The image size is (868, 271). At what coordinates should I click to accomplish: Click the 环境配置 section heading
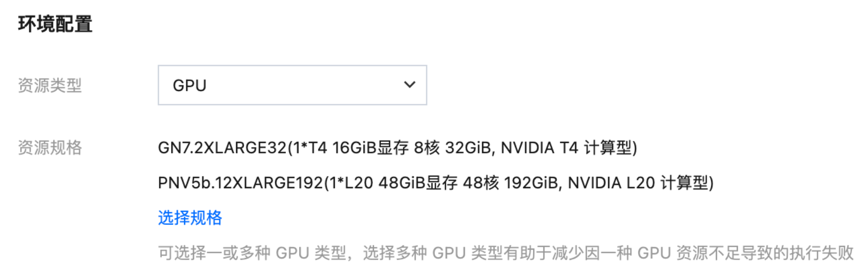point(55,24)
